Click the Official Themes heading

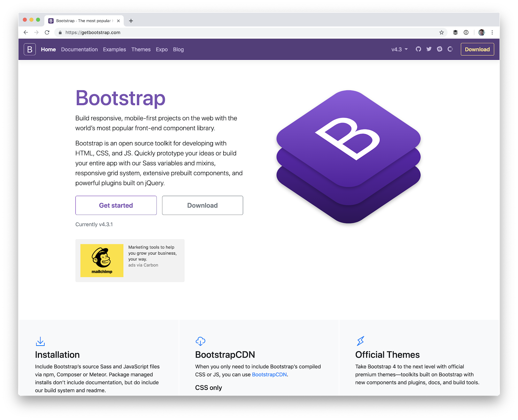[x=387, y=355]
